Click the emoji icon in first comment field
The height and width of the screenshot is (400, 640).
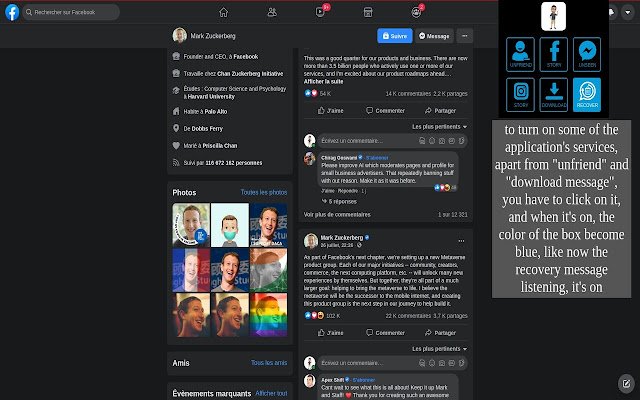pyautogui.click(x=432, y=141)
